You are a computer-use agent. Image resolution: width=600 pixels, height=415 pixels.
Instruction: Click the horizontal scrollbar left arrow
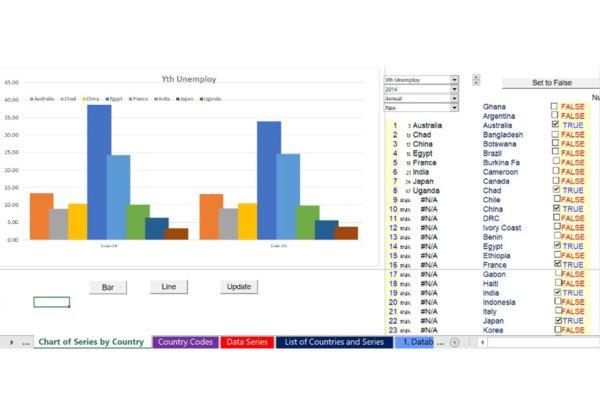pyautogui.click(x=483, y=342)
